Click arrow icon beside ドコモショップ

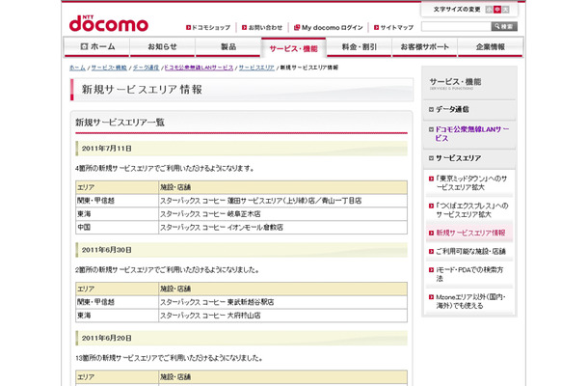[x=188, y=27]
